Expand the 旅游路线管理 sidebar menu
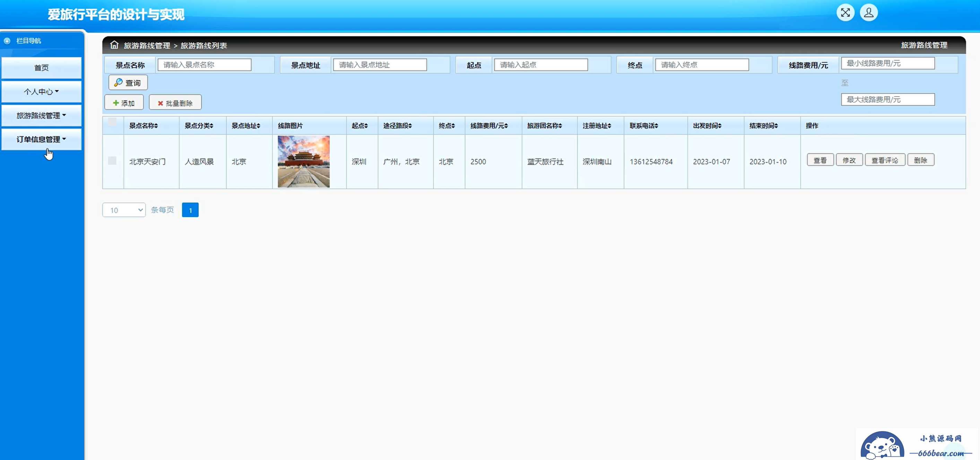 point(42,116)
